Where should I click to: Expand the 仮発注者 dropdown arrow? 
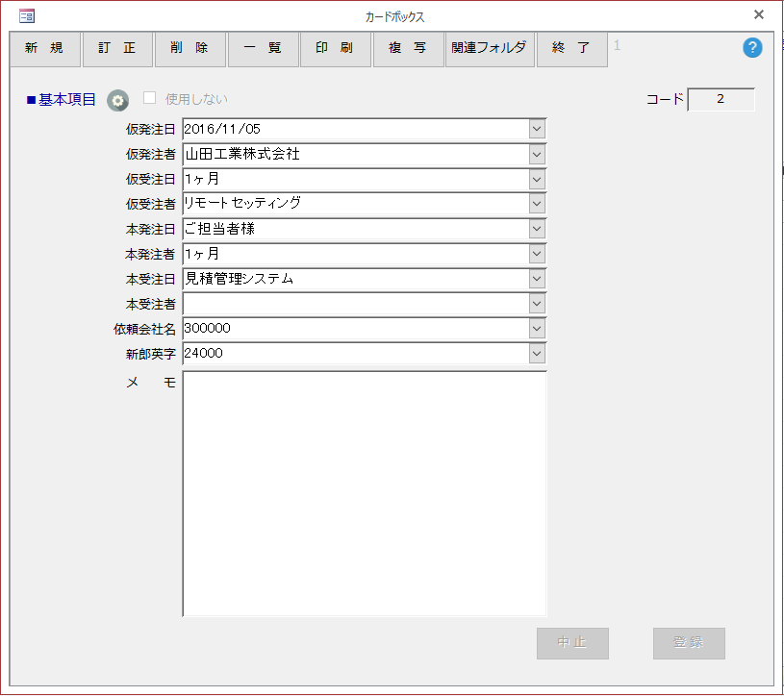537,155
